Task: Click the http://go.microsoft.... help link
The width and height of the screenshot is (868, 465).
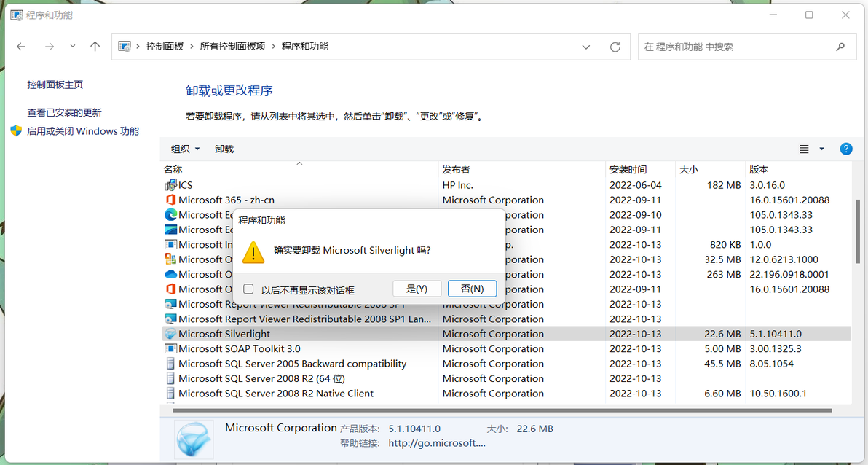Action: pyautogui.click(x=437, y=443)
